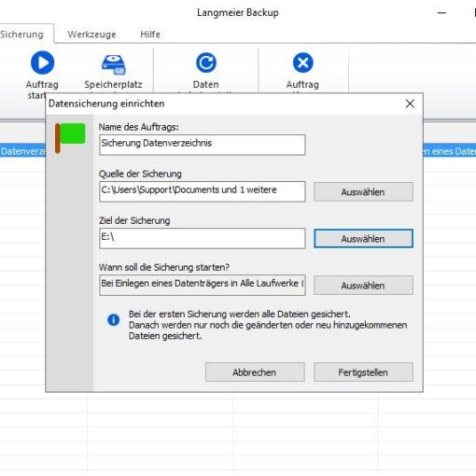Click the Quelle der Sicherung path field

[x=203, y=191]
